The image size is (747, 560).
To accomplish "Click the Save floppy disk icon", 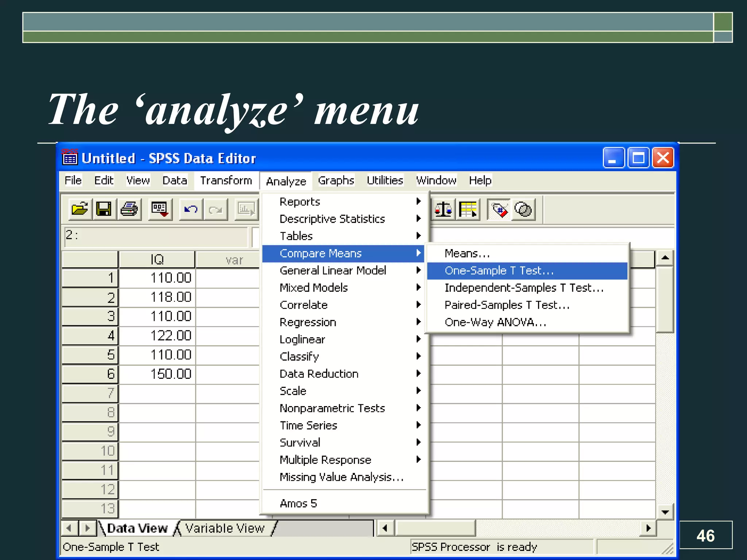I will click(x=104, y=209).
